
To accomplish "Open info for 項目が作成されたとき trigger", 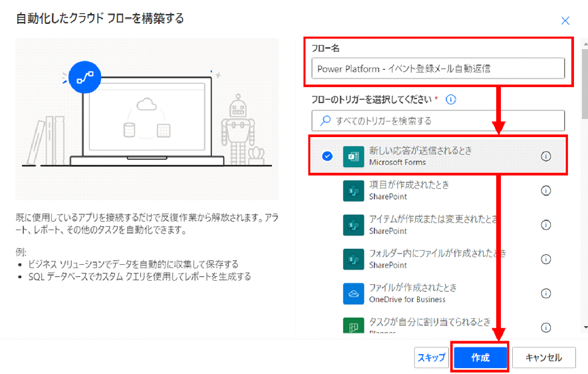I will coord(545,190).
